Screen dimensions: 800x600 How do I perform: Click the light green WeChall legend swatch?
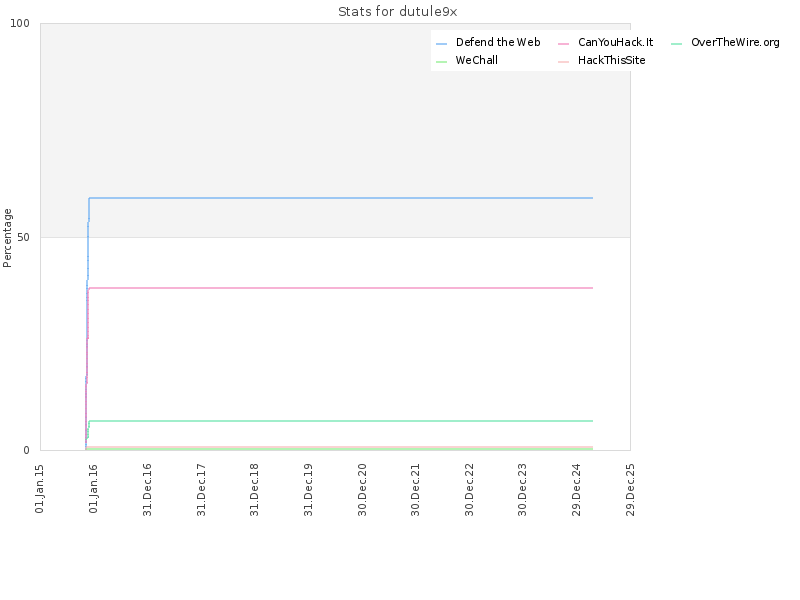(x=442, y=62)
